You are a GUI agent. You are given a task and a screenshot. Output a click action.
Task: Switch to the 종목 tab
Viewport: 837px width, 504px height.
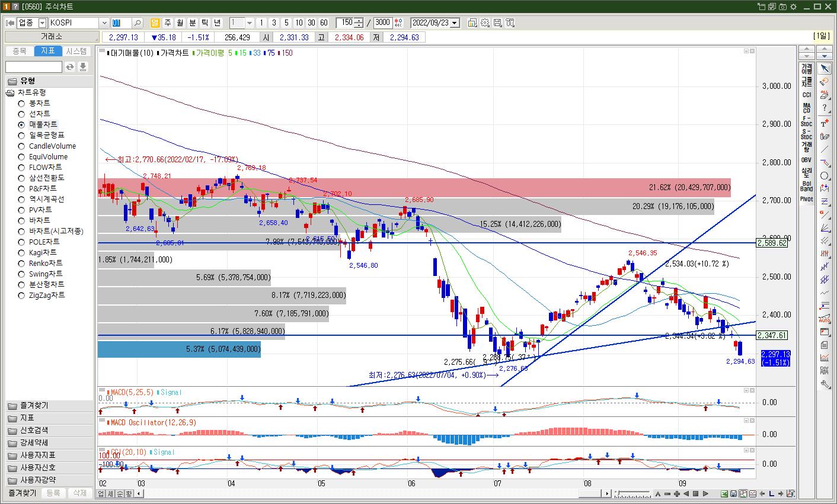click(x=20, y=51)
